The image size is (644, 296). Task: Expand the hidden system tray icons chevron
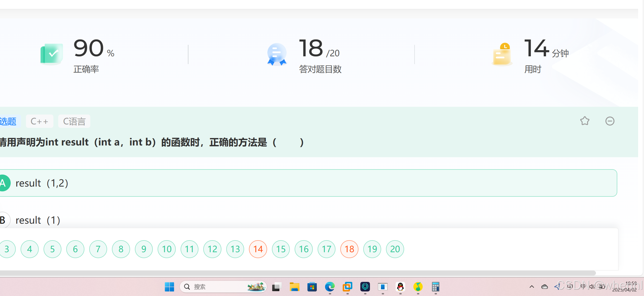coord(532,287)
